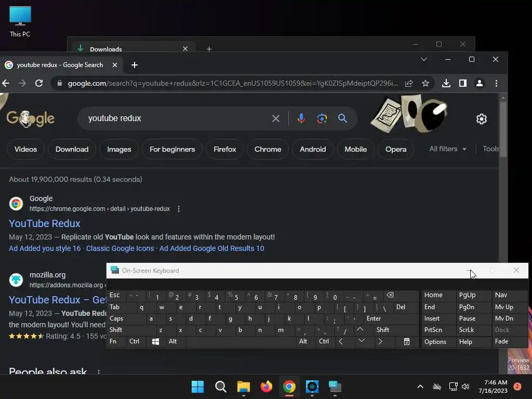The height and width of the screenshot is (399, 532).
Task: Click the magnifier search button
Action: click(x=343, y=118)
